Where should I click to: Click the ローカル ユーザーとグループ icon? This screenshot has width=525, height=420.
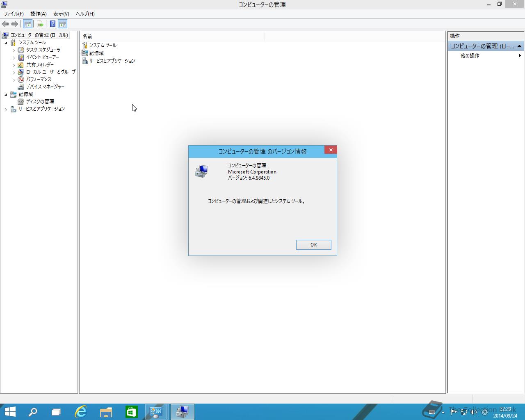21,72
